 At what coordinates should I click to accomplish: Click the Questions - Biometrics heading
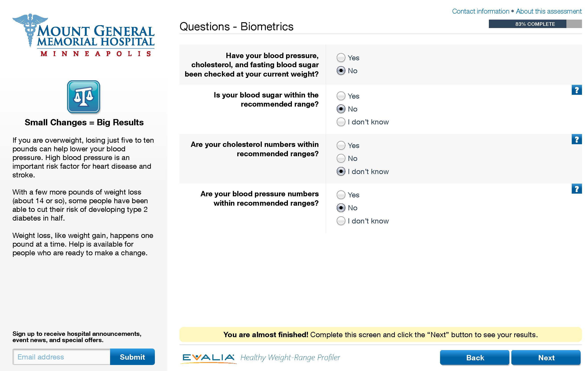(236, 26)
